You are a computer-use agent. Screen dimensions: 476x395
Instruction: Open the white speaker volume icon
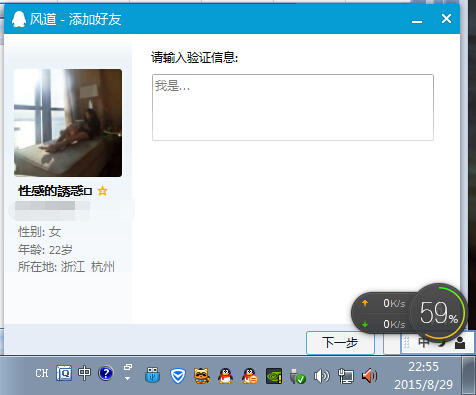click(x=321, y=376)
